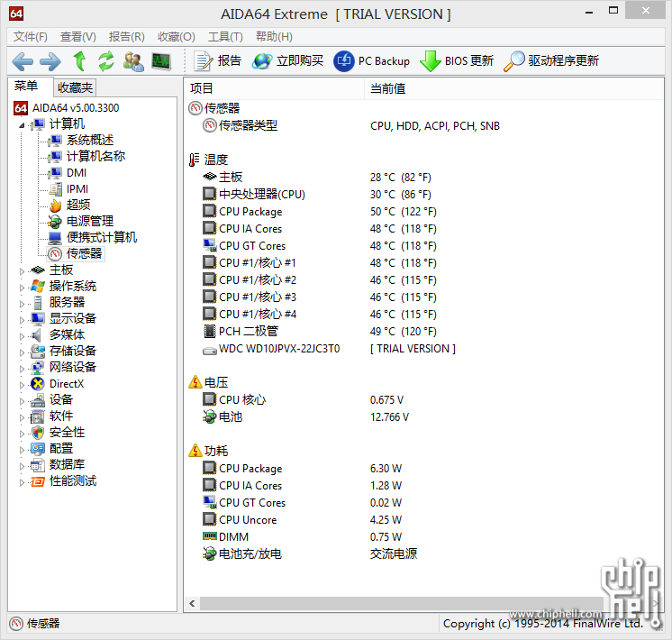Select the 电池 voltage row

[424, 417]
